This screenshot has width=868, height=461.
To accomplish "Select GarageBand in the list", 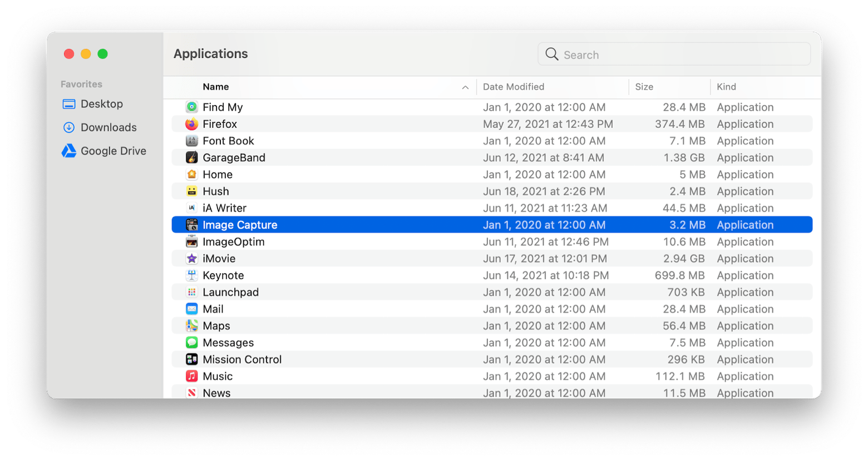I will (x=234, y=157).
